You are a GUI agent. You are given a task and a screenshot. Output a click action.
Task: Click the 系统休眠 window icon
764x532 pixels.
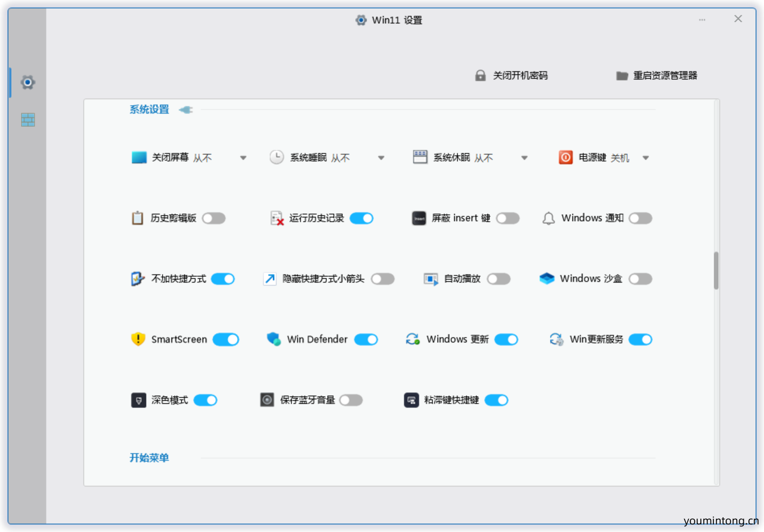click(420, 157)
